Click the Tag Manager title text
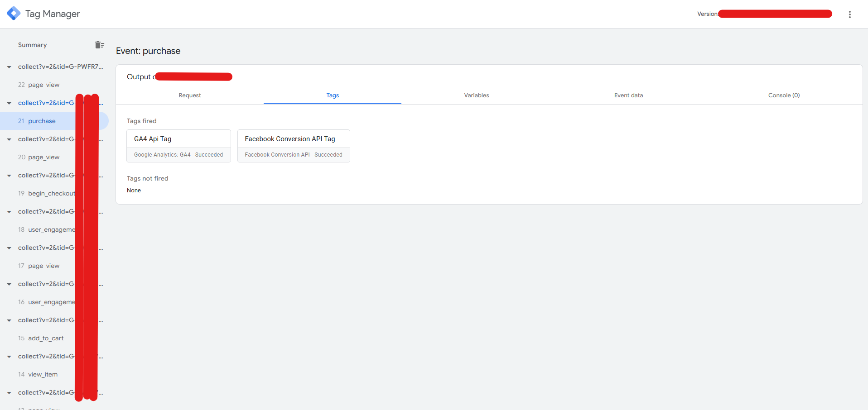This screenshot has height=410, width=868. [53, 14]
